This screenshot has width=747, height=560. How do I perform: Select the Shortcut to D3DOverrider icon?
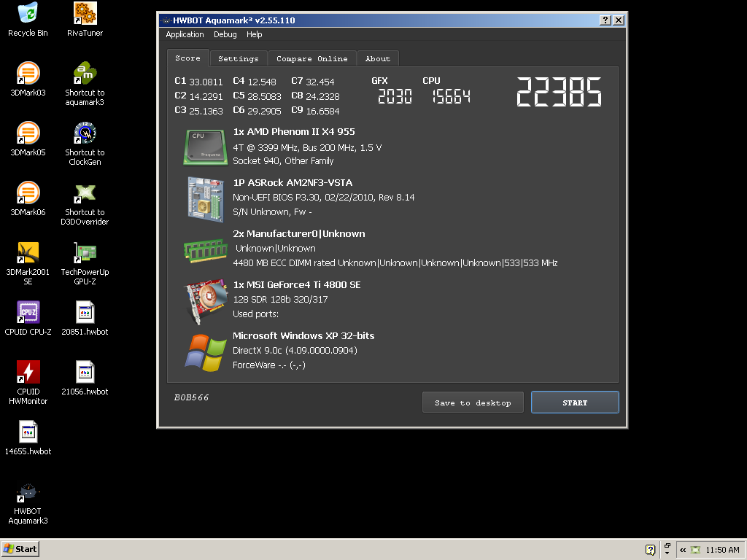(x=85, y=204)
